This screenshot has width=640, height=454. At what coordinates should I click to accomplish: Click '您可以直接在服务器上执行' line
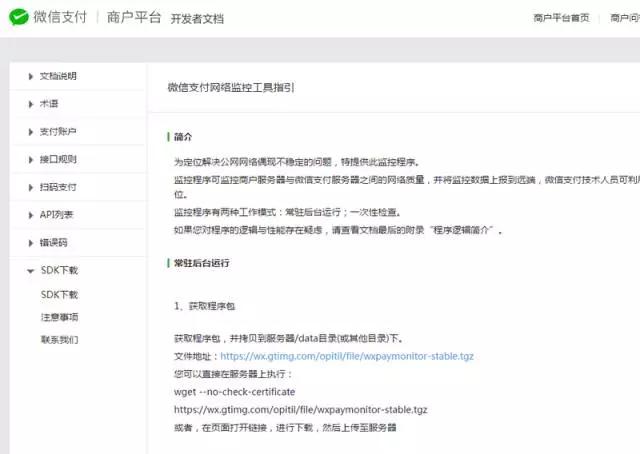[x=233, y=374]
